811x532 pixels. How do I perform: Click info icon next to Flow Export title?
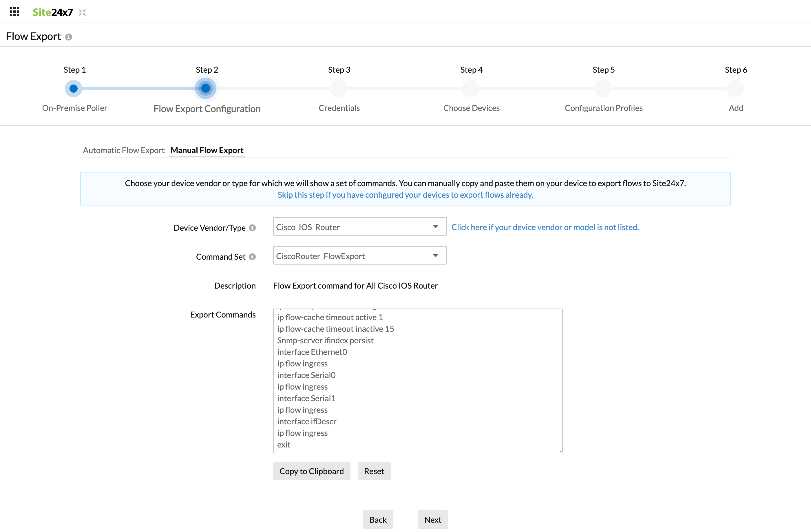[68, 37]
